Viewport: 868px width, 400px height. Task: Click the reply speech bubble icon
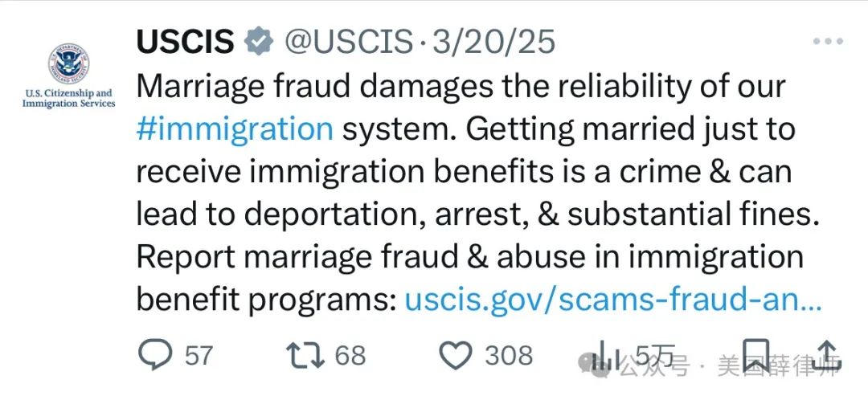(x=156, y=355)
